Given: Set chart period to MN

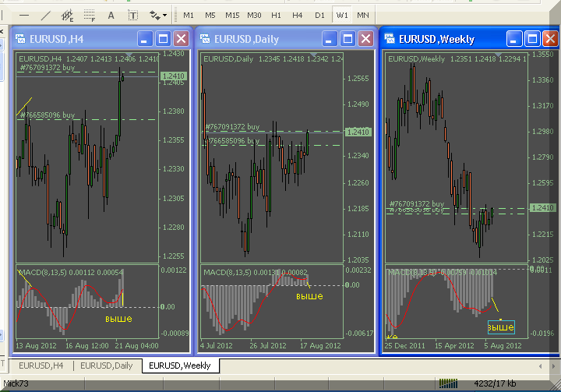Looking at the screenshot, I should tap(363, 15).
